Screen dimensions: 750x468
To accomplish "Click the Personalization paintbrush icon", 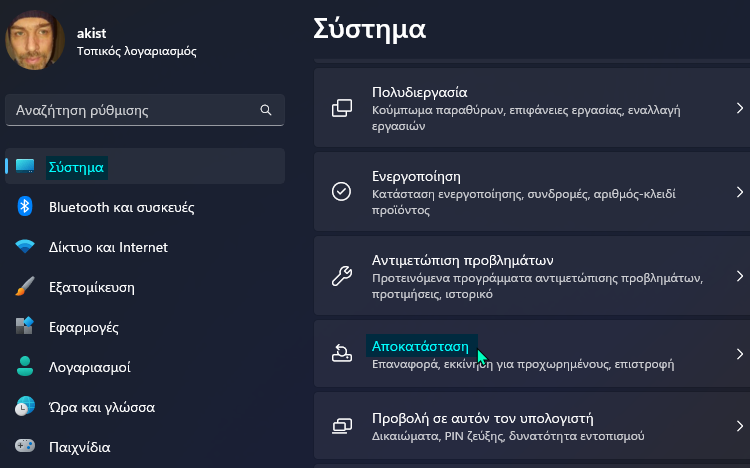I will pos(26,288).
